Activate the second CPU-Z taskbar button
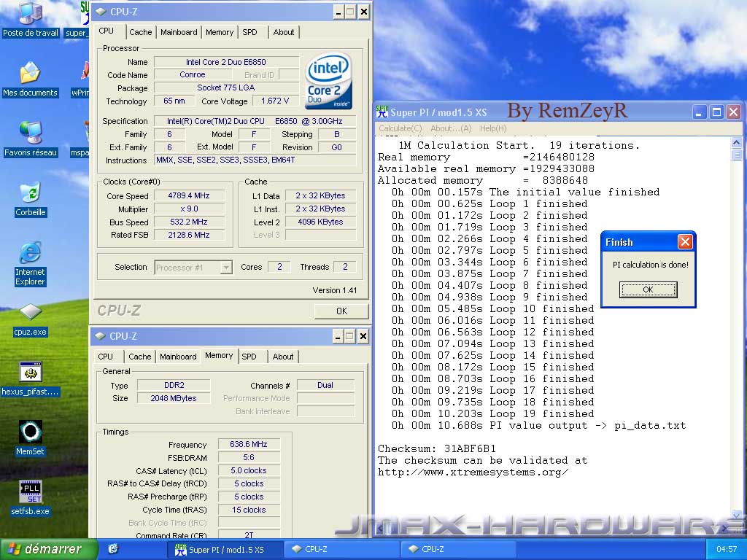 tap(457, 550)
